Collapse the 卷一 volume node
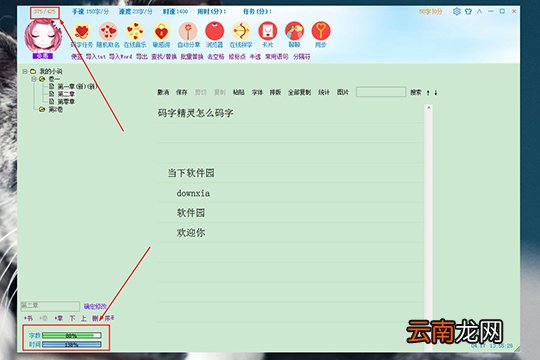 (x=34, y=79)
